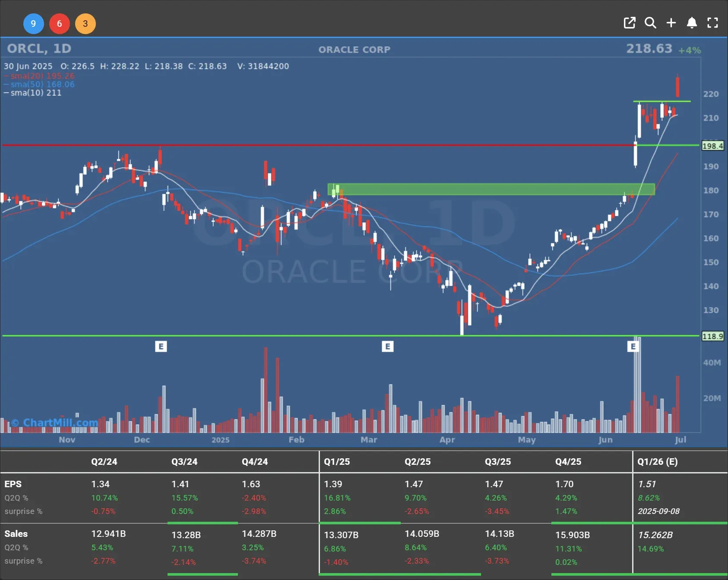The height and width of the screenshot is (580, 728).
Task: Click the Q2/24 column header
Action: click(104, 462)
